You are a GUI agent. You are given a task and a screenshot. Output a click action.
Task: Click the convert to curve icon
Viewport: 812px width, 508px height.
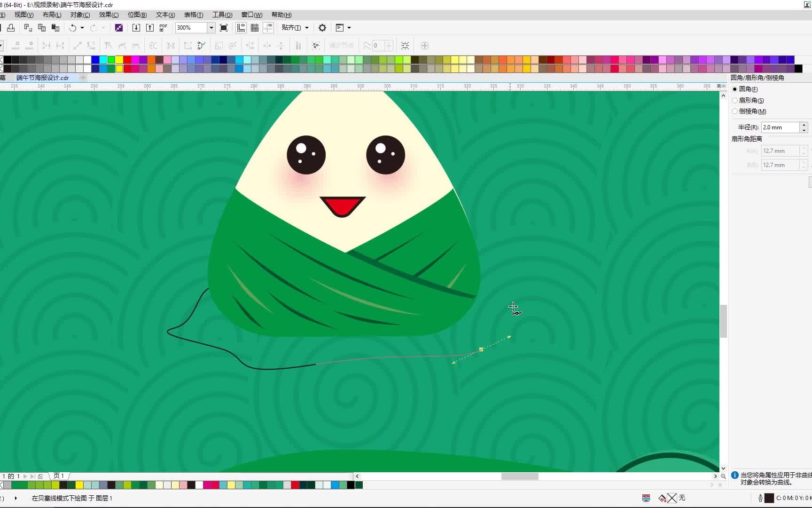tap(91, 46)
